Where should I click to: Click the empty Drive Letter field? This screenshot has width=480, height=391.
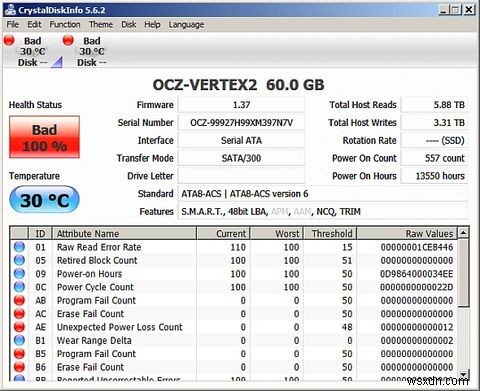point(241,176)
